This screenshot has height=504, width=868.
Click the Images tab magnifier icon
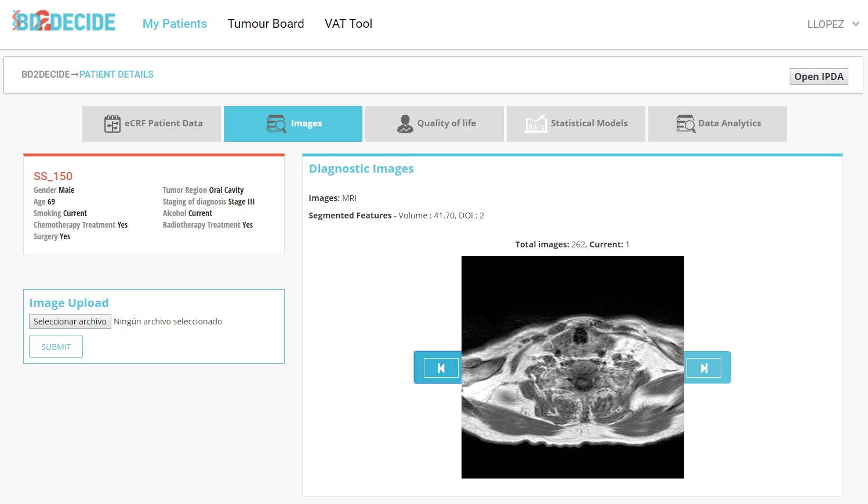[277, 123]
